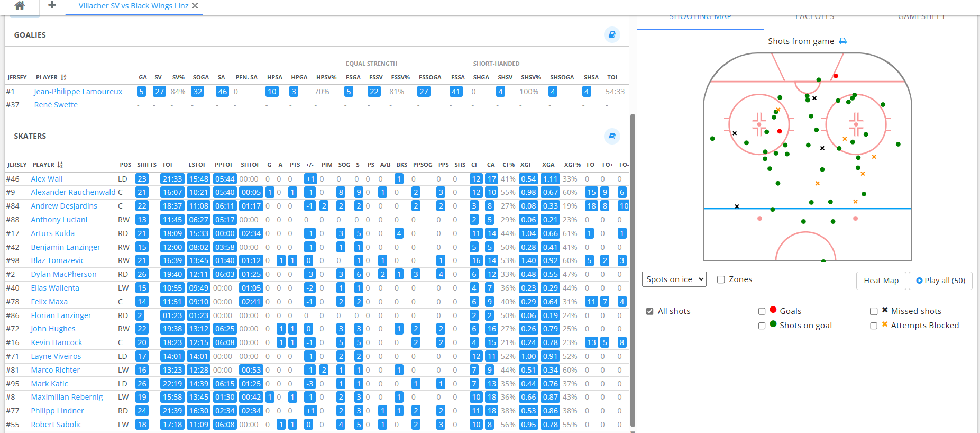Image resolution: width=980 pixels, height=433 pixels.
Task: Enable the Zones checkbox
Action: (721, 279)
